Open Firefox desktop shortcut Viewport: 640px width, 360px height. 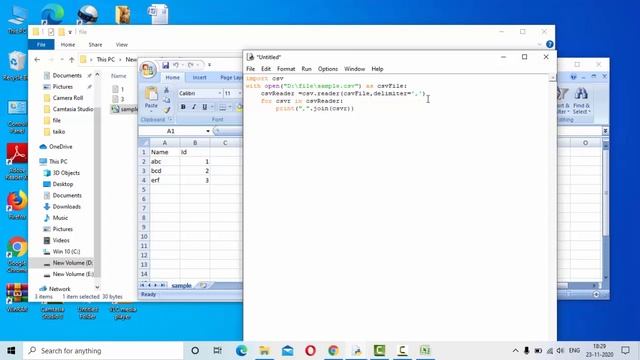(x=17, y=205)
